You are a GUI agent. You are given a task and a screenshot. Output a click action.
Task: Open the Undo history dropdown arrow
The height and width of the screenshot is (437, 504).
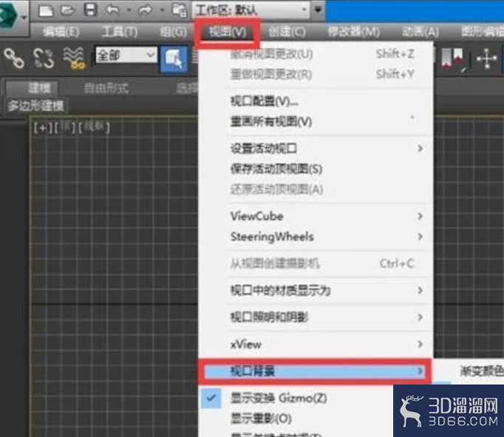coord(129,10)
